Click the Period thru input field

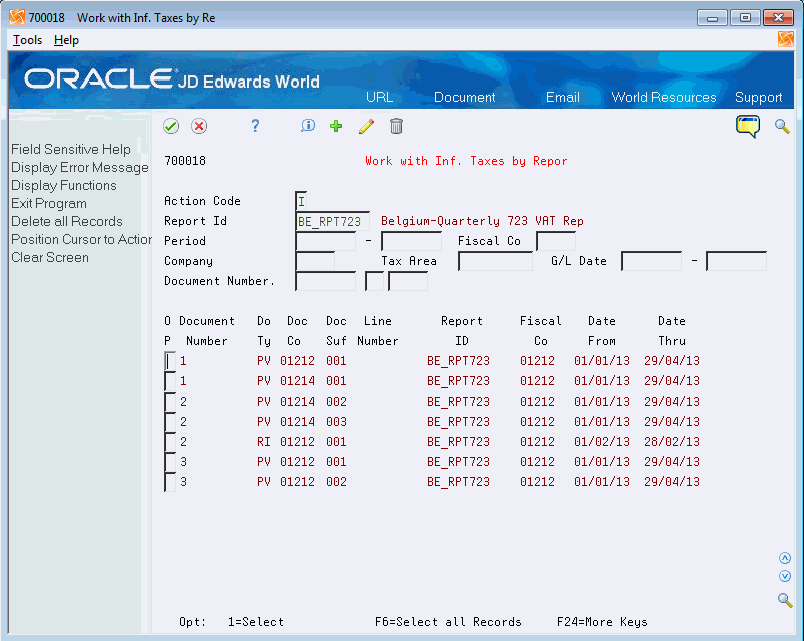(411, 241)
